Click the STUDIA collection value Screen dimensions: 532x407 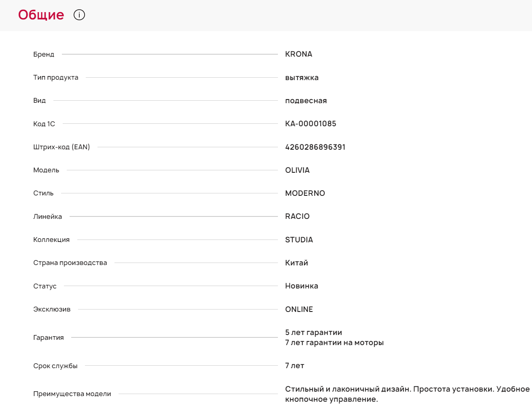click(x=299, y=240)
